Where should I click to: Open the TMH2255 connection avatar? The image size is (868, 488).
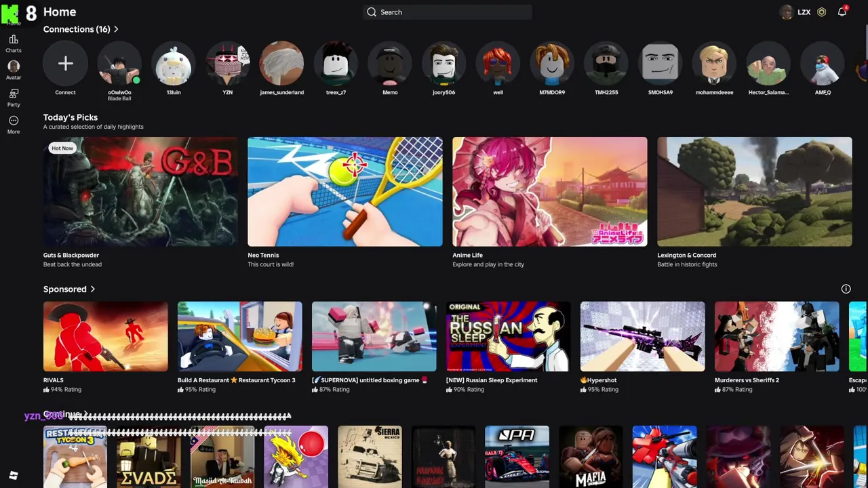[606, 64]
